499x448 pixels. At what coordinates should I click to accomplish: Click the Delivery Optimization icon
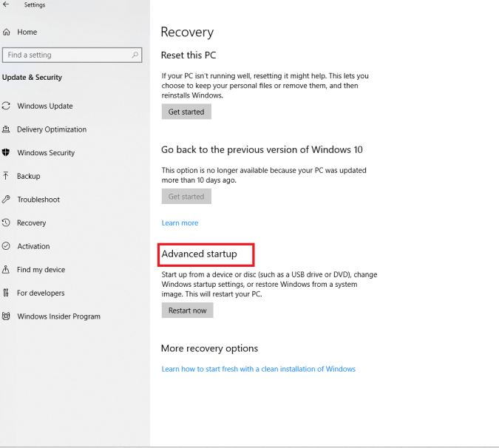coord(6,129)
